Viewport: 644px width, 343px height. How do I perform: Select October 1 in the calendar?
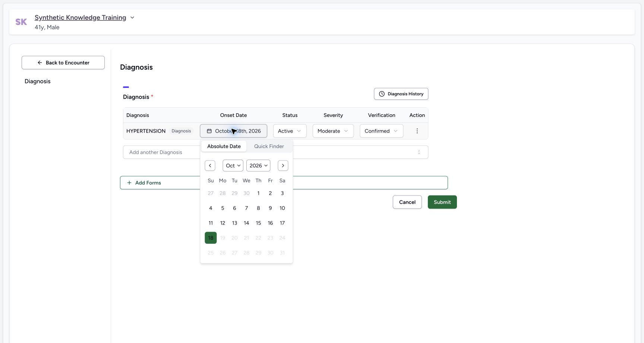point(258,193)
